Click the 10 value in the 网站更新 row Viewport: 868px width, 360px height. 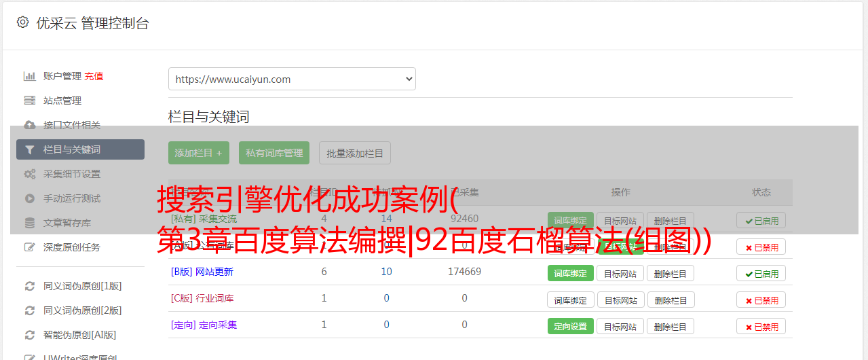point(386,272)
